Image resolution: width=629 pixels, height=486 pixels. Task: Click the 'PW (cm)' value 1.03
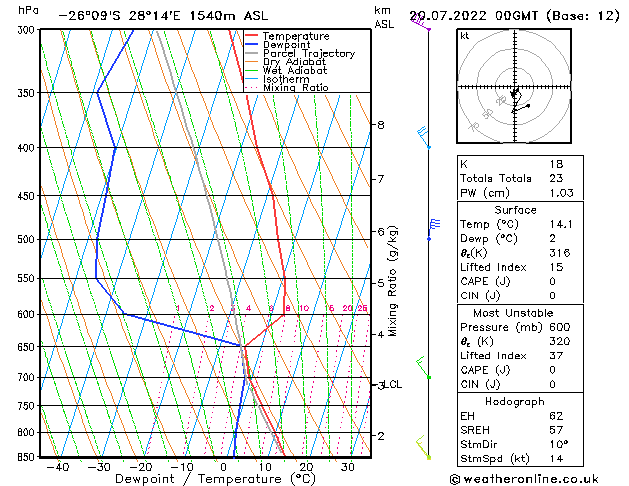(x=562, y=193)
